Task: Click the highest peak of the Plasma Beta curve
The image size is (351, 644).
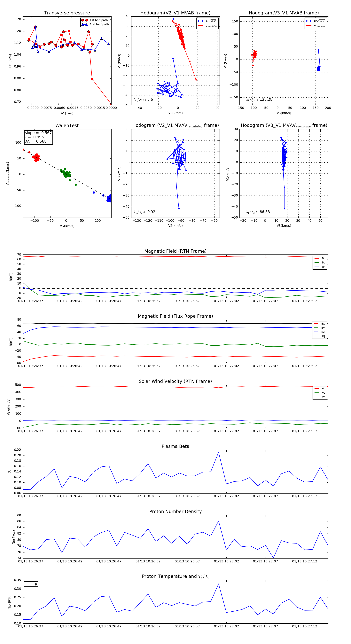Action: point(219,452)
